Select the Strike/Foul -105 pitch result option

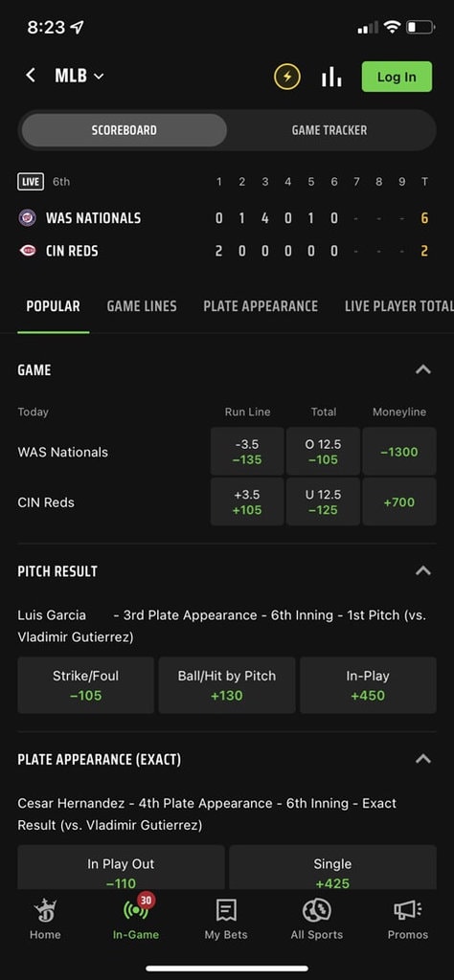[x=85, y=685]
